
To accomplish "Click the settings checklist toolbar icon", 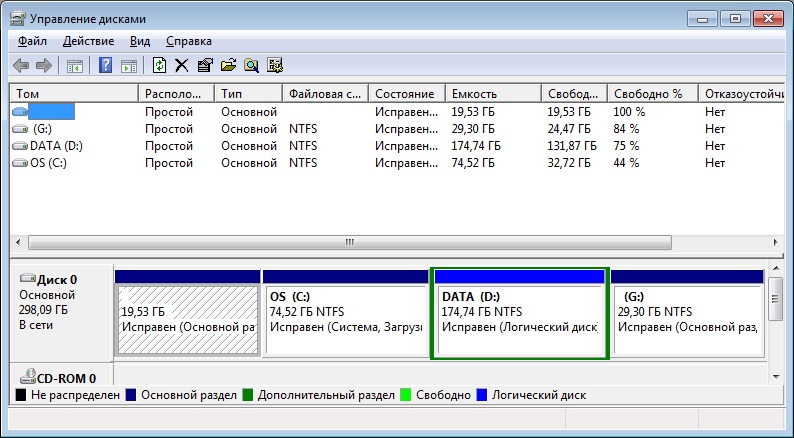I will click(x=275, y=65).
